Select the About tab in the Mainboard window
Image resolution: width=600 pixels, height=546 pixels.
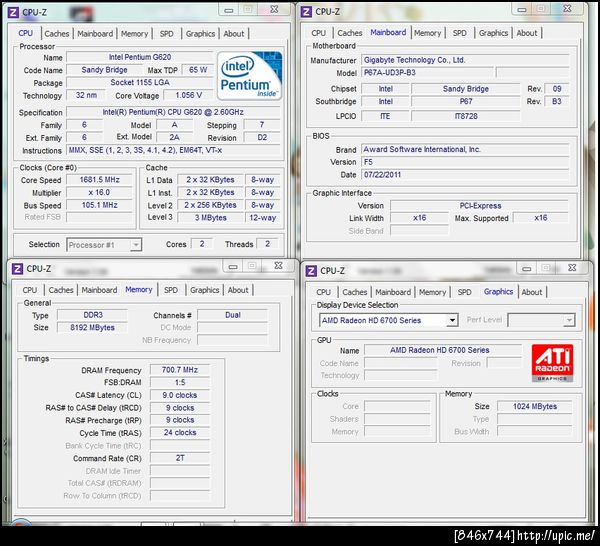point(527,33)
